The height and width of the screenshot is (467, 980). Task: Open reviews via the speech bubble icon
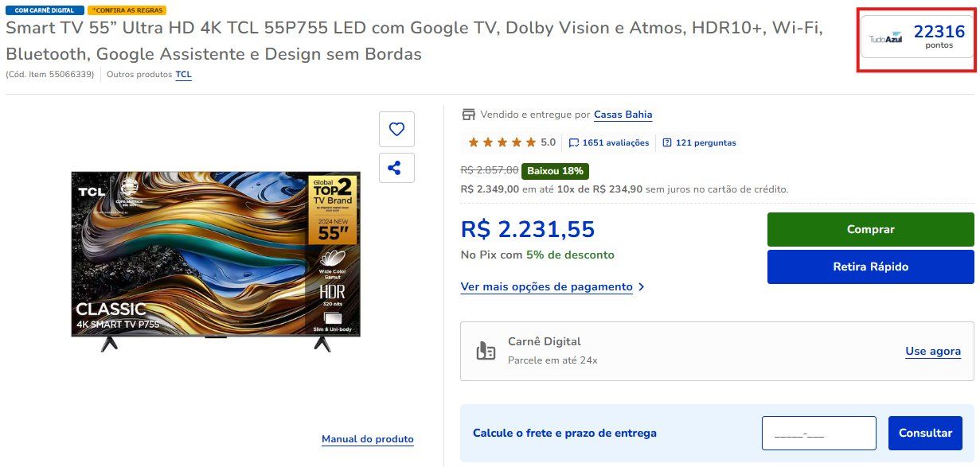tap(574, 143)
